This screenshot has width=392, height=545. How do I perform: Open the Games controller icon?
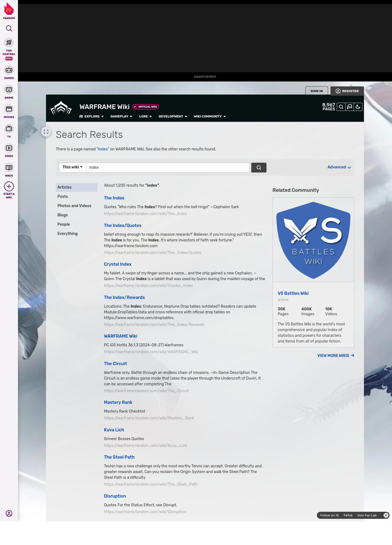point(9,70)
